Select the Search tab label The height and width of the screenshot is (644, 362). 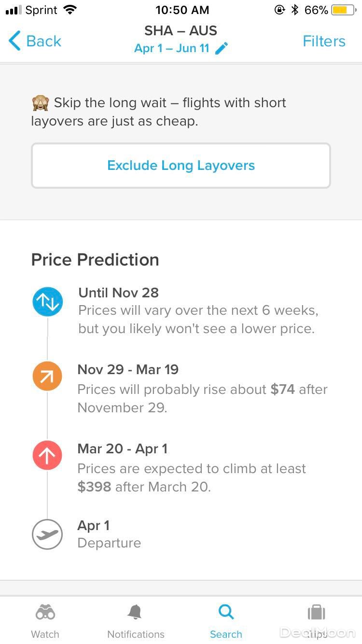point(226,634)
